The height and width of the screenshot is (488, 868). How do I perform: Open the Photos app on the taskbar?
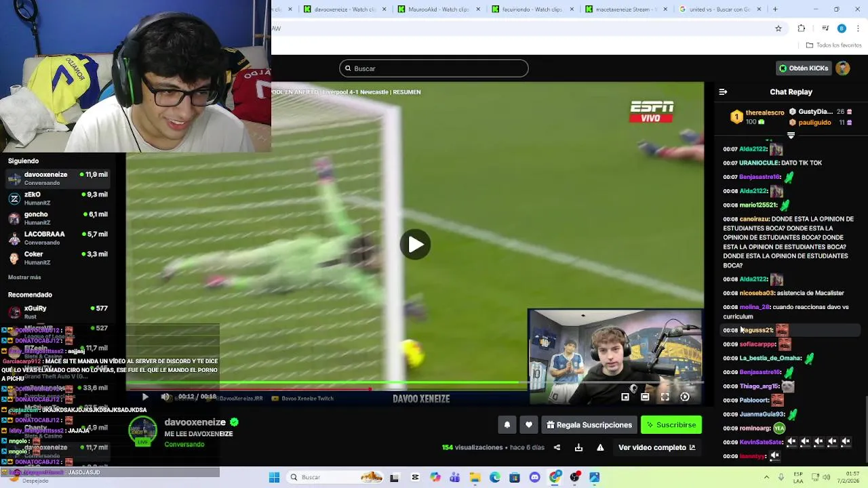coord(595,477)
